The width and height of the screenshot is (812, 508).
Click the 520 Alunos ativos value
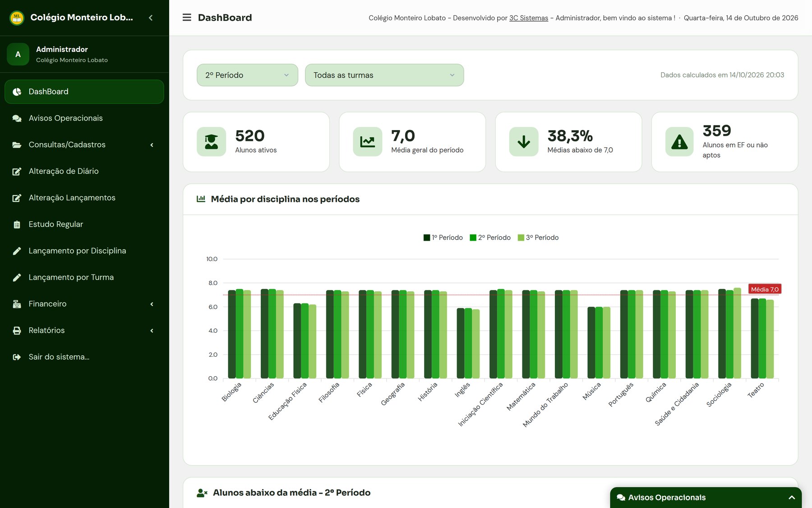[250, 136]
